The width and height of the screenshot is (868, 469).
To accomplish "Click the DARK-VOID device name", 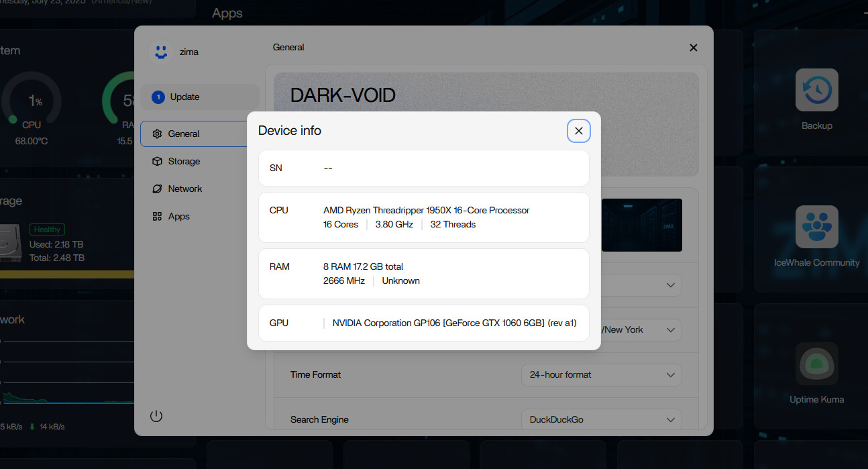I will [x=343, y=95].
